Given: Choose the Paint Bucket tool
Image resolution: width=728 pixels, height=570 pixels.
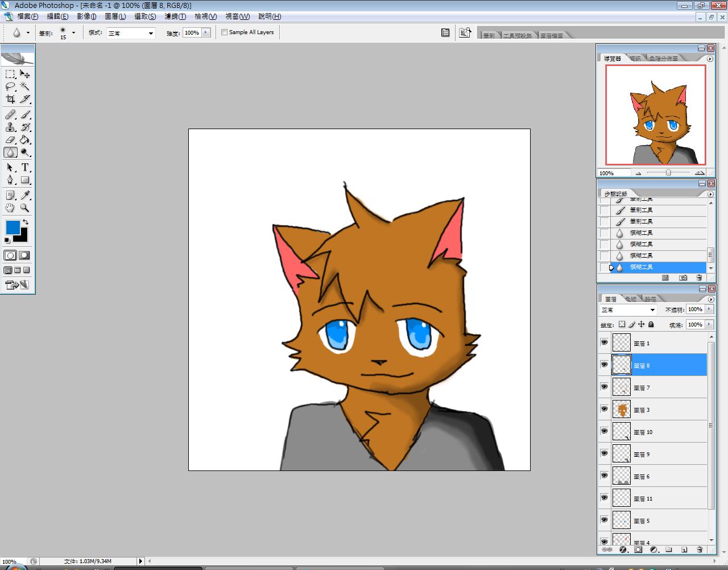Looking at the screenshot, I should click(x=25, y=140).
